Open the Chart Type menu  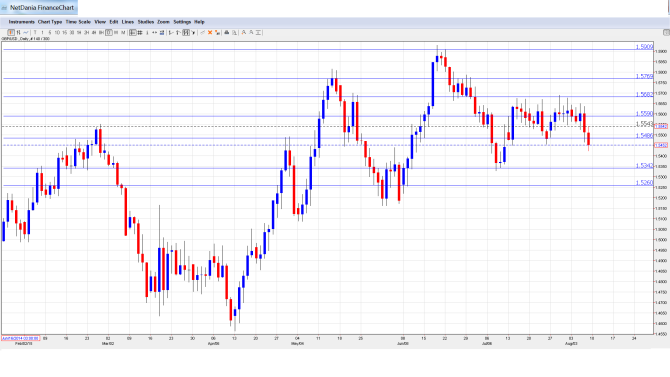(x=50, y=22)
